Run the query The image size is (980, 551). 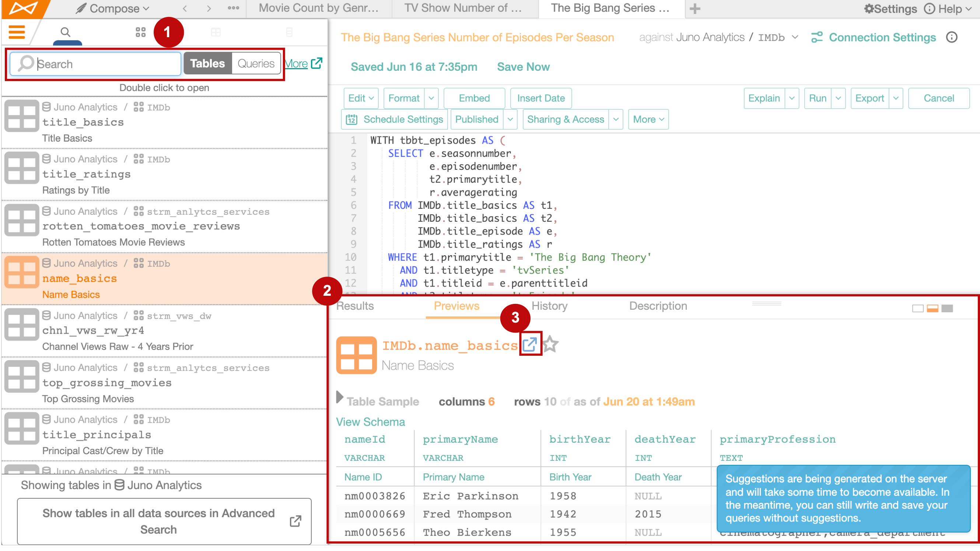point(817,98)
